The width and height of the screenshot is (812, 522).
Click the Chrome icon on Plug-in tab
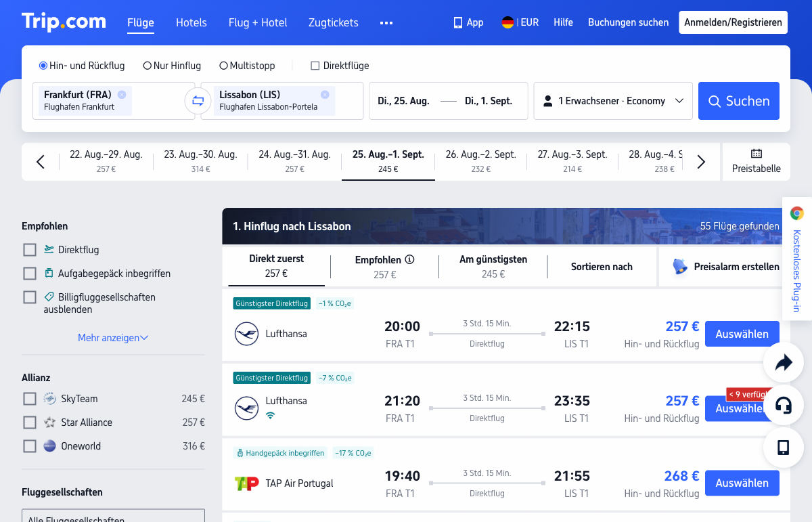coord(797,213)
